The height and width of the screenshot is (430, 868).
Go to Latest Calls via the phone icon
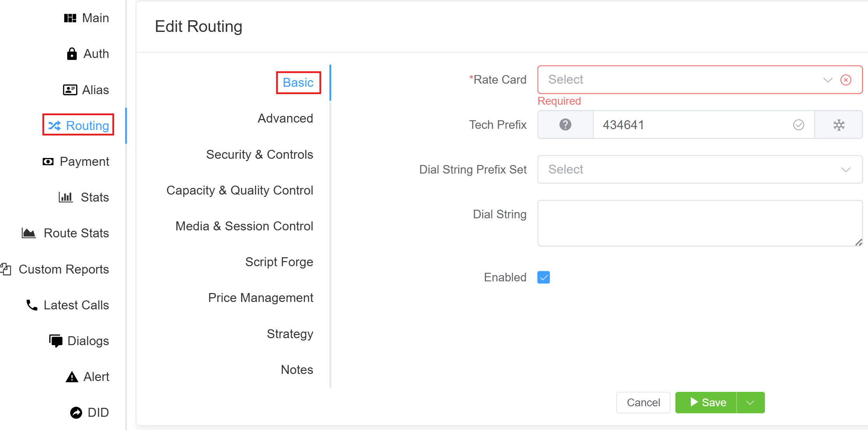(32, 305)
